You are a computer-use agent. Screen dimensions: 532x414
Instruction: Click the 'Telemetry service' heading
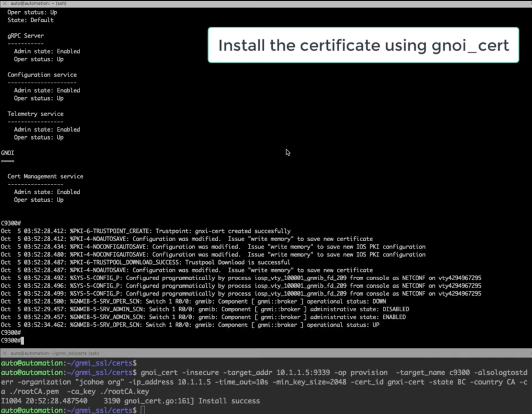pos(36,114)
